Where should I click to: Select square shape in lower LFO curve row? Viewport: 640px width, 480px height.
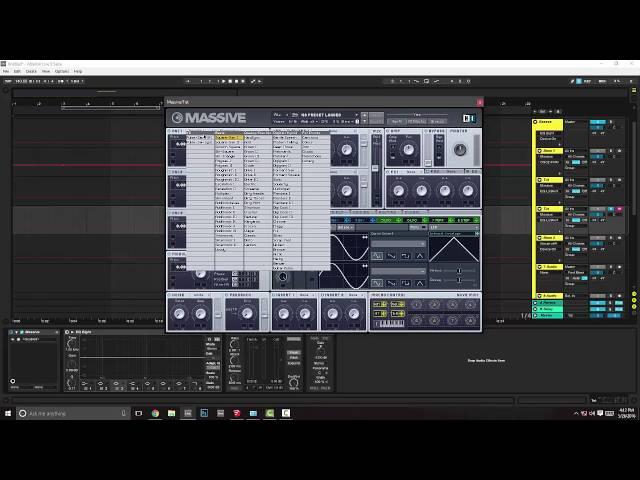coord(405,283)
